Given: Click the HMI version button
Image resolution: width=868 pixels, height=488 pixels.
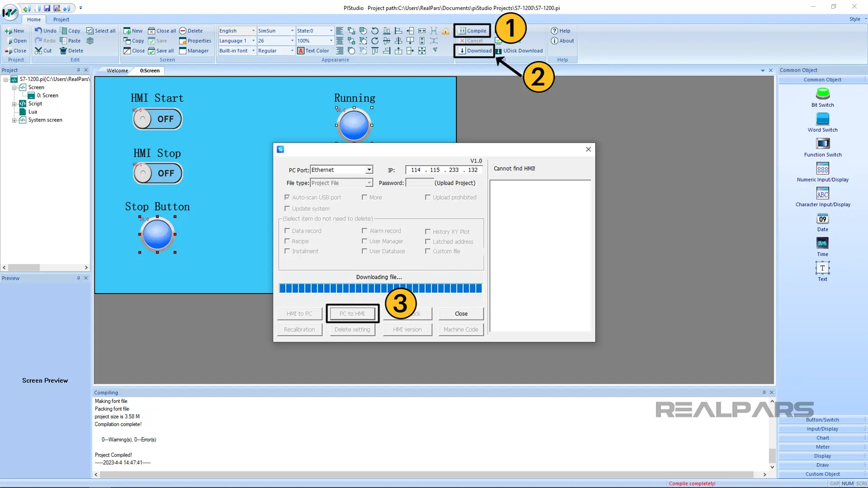Looking at the screenshot, I should pos(407,329).
